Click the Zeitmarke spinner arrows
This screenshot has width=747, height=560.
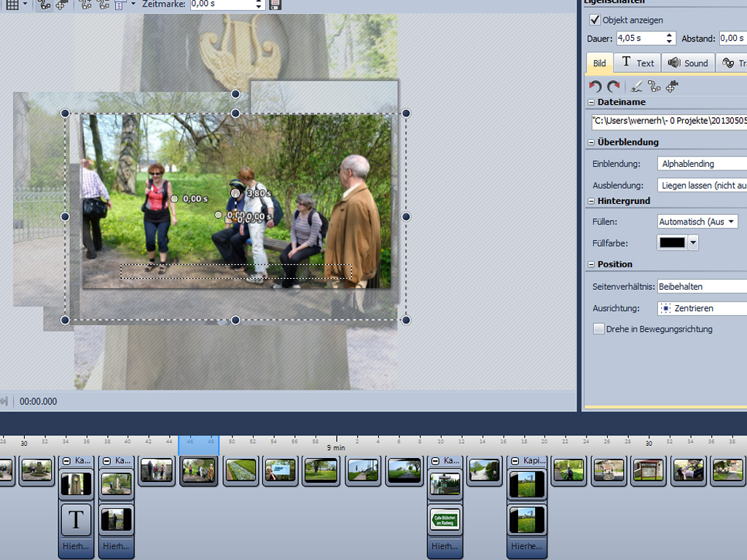tap(259, 4)
